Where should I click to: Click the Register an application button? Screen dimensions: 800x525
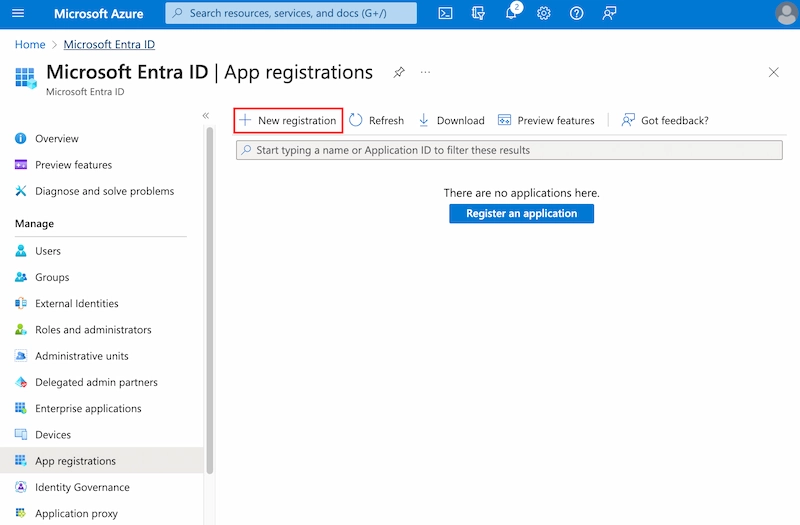coord(521,213)
